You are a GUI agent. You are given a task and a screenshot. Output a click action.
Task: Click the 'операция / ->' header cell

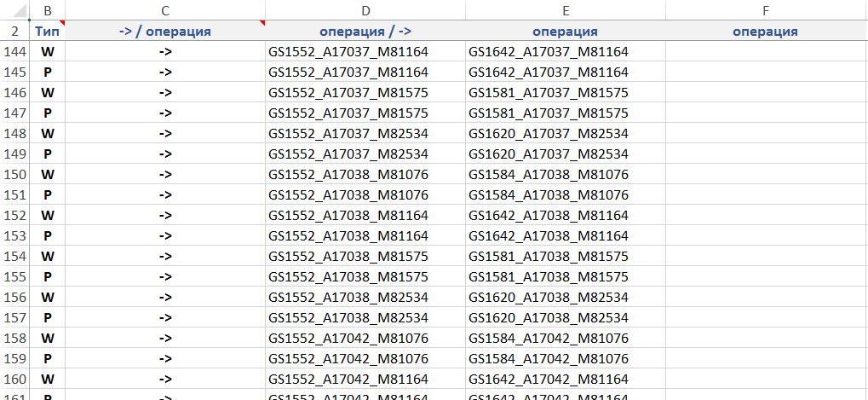click(365, 31)
